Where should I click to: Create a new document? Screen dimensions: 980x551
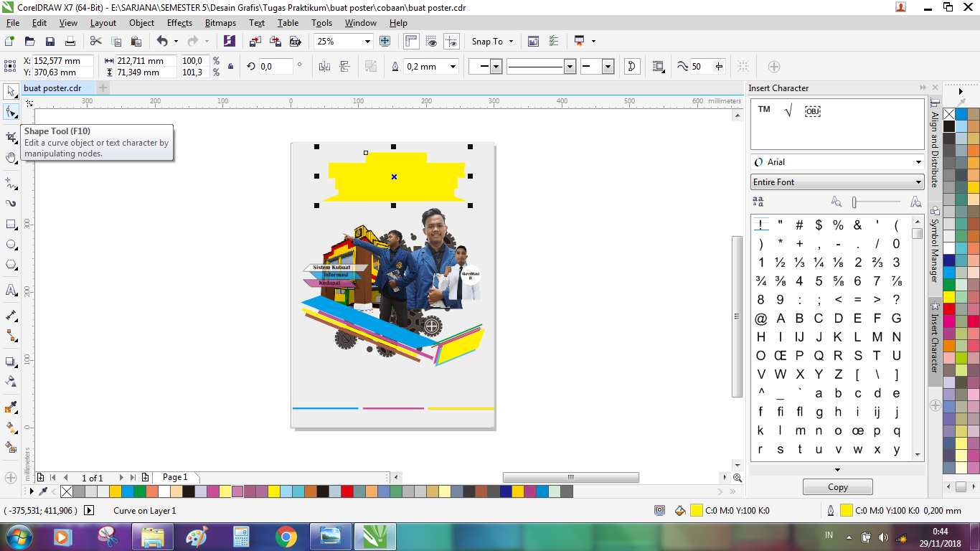pos(10,42)
